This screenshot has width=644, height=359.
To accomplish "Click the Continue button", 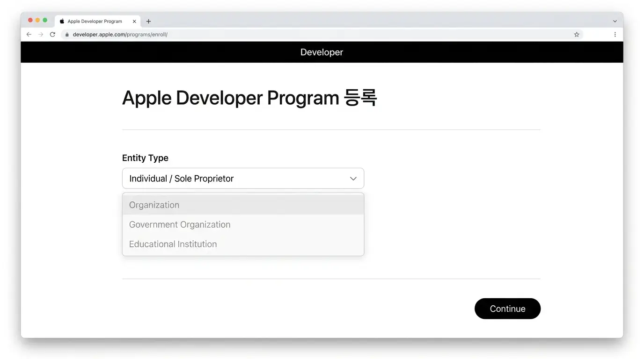I will pos(507,309).
